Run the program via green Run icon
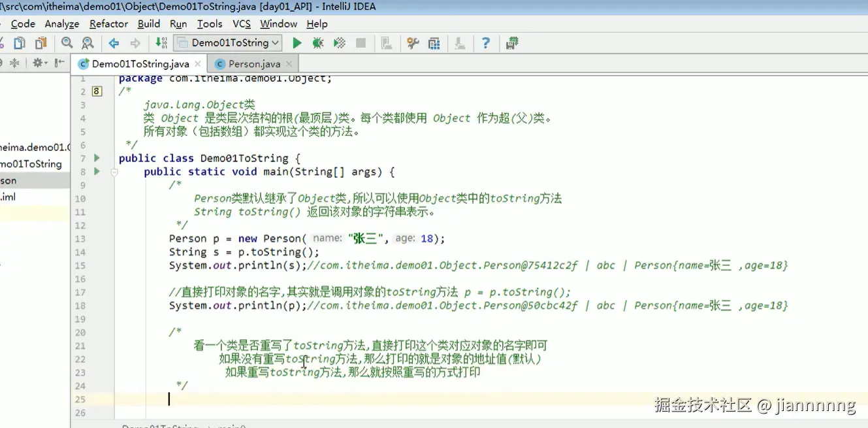 click(296, 42)
